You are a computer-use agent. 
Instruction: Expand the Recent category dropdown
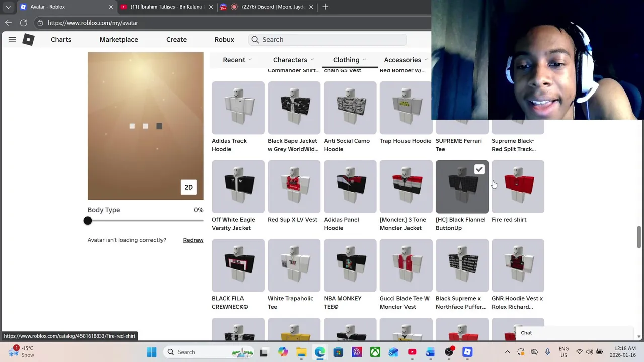pos(237,60)
